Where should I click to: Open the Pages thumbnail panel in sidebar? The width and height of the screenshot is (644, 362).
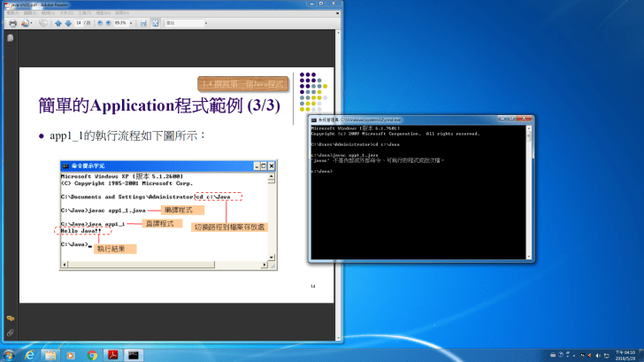[10, 38]
